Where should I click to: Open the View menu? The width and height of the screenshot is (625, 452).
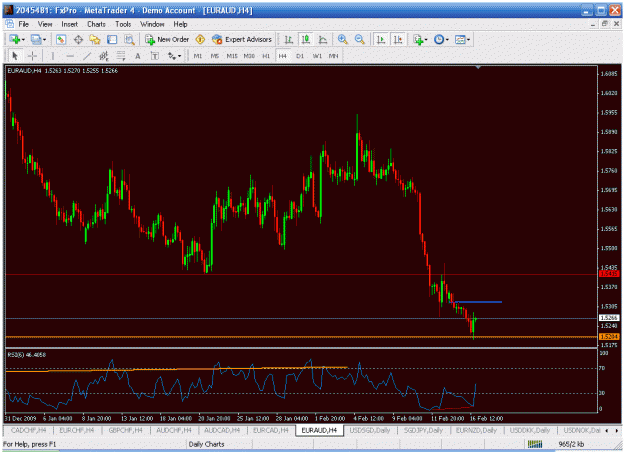click(x=45, y=24)
